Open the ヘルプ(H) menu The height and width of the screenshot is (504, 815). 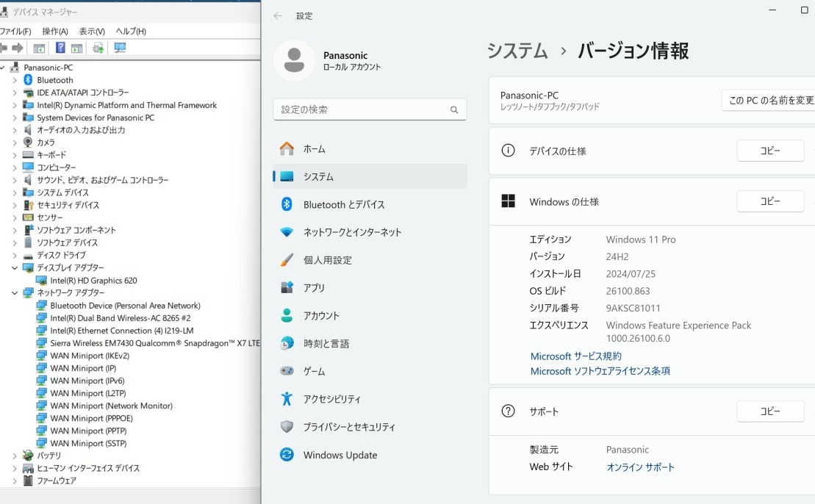[131, 32]
